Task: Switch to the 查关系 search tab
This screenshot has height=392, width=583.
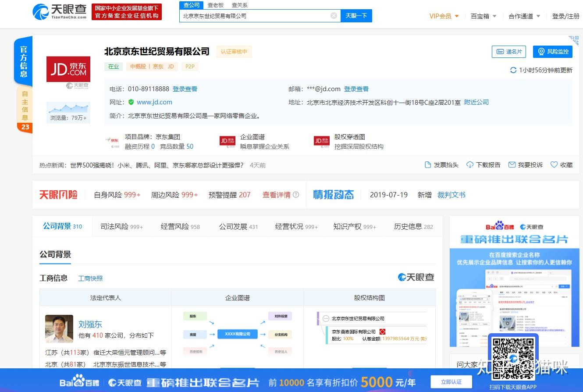Action: (x=240, y=5)
